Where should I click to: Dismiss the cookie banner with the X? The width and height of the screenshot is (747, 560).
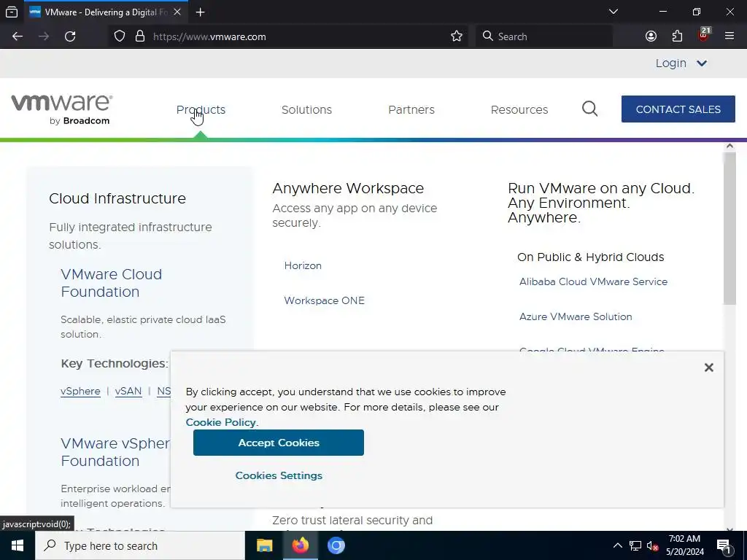click(x=709, y=367)
